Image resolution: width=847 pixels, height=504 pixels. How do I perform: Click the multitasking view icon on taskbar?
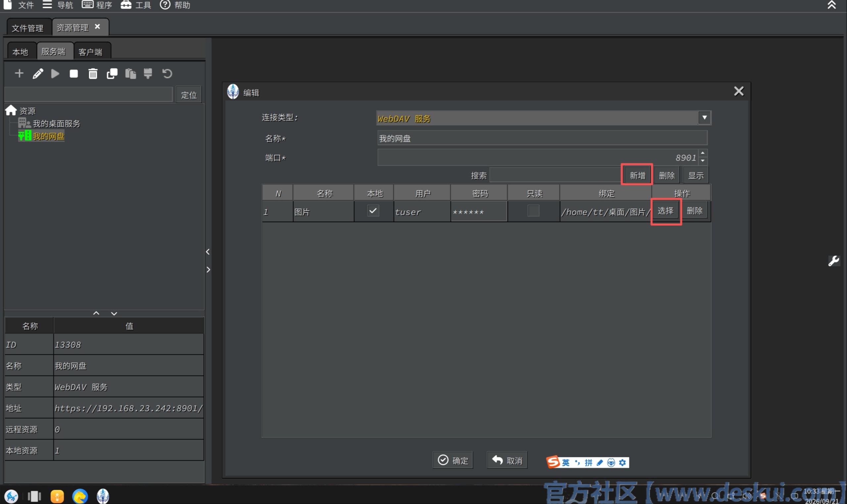coord(34,496)
